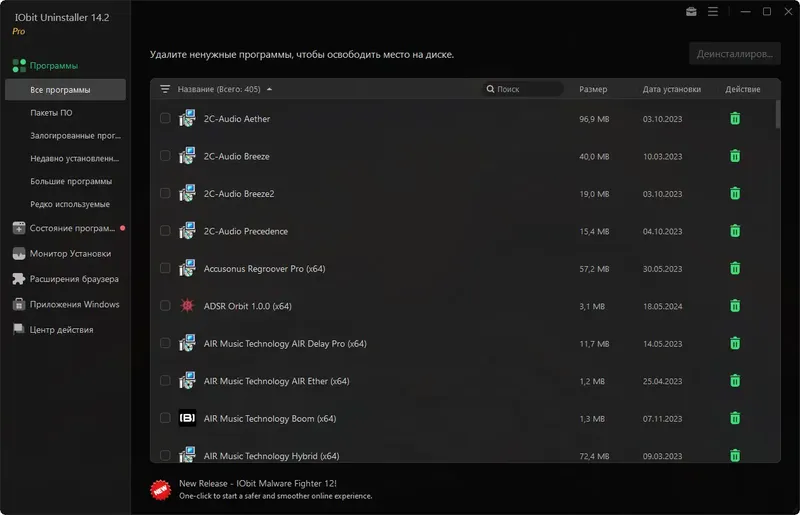Tick checkbox for ADSR Orbit 1.0.0
The width and height of the screenshot is (800, 515).
165,305
